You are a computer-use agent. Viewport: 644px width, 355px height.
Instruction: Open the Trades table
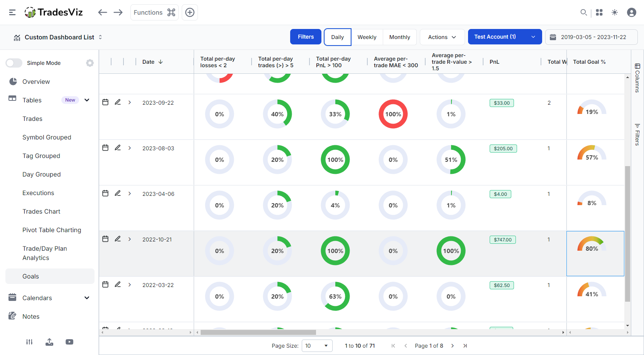[32, 119]
